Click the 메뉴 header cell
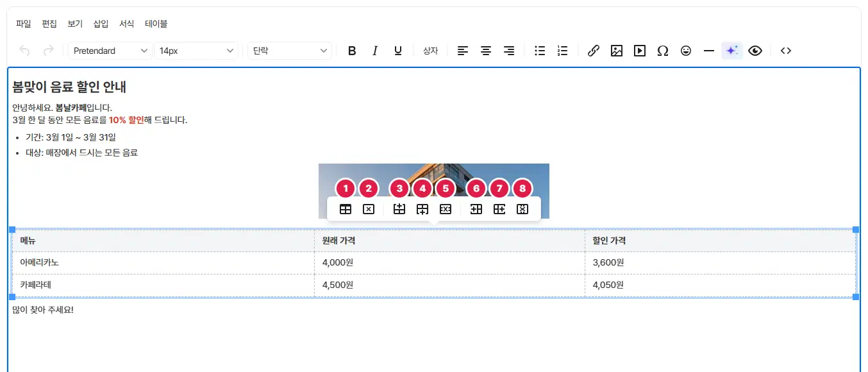 [163, 241]
